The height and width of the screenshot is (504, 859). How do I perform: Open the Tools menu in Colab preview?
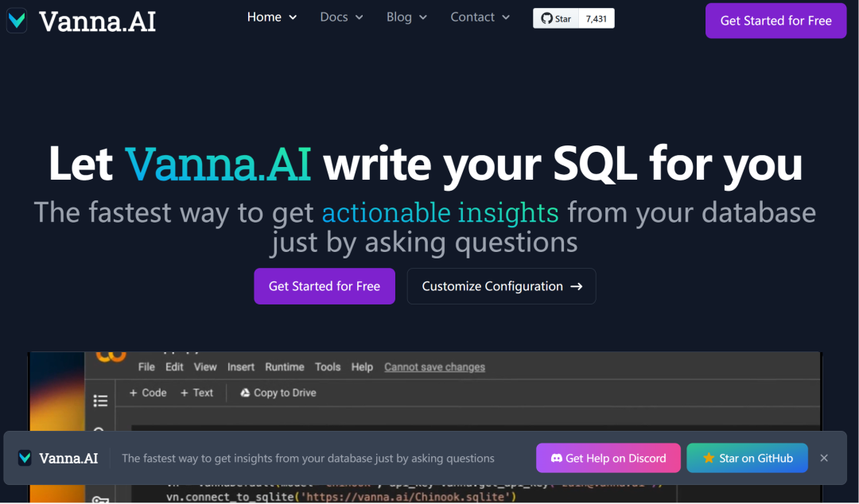pos(328,367)
